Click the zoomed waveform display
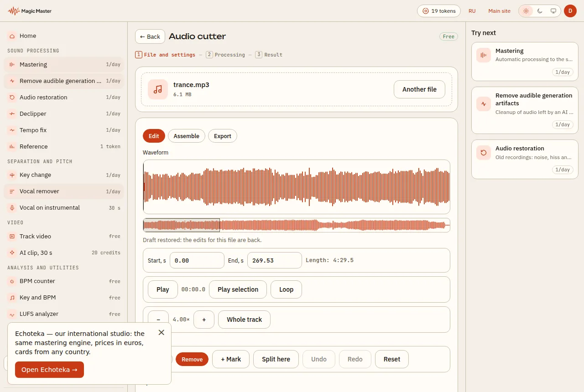 (297, 187)
